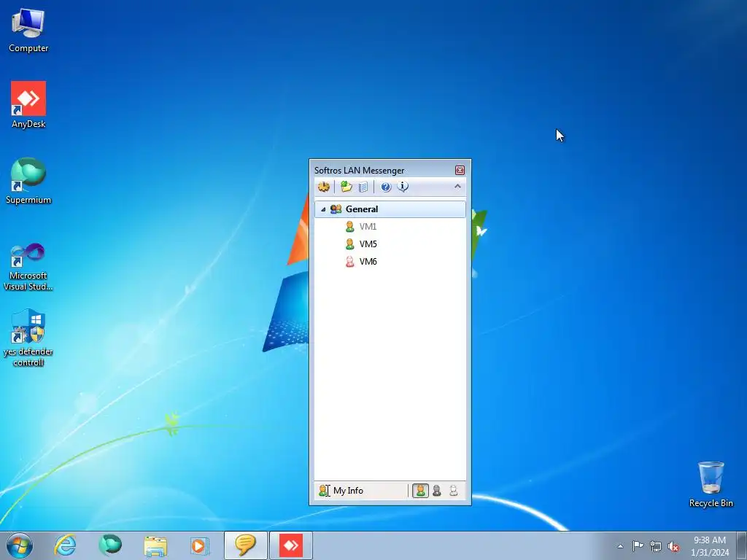This screenshot has width=747, height=560.
Task: Close the Softros LAN Messenger window
Action: coord(460,170)
